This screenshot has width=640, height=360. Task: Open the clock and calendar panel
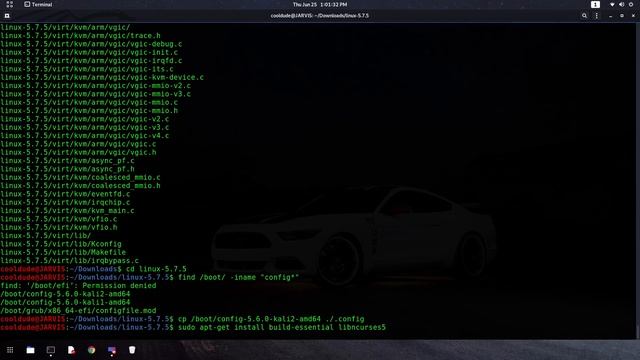coord(320,4)
